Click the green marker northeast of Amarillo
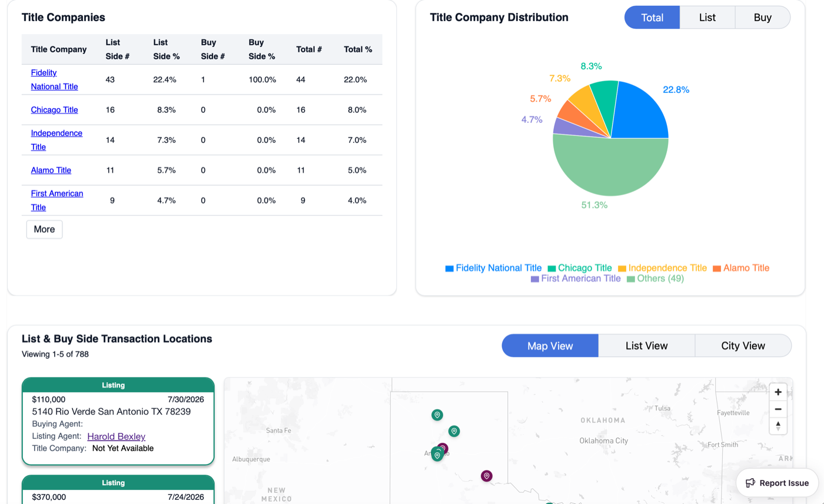The image size is (824, 504). coord(454,431)
